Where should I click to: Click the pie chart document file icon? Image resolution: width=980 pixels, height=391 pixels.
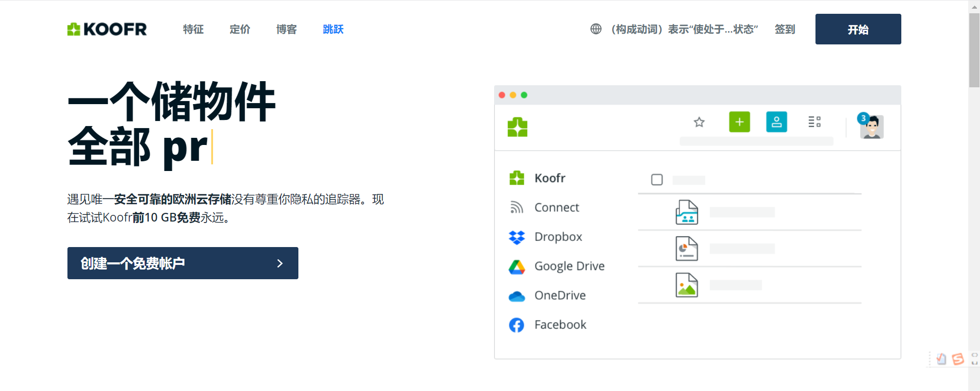tap(687, 249)
